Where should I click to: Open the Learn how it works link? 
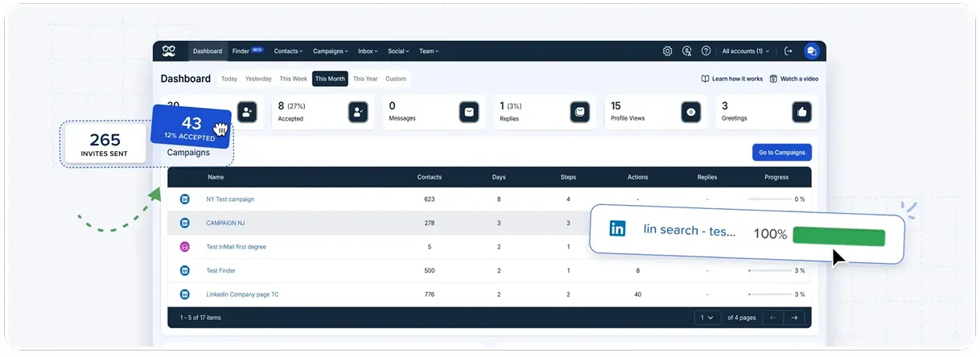pyautogui.click(x=732, y=79)
